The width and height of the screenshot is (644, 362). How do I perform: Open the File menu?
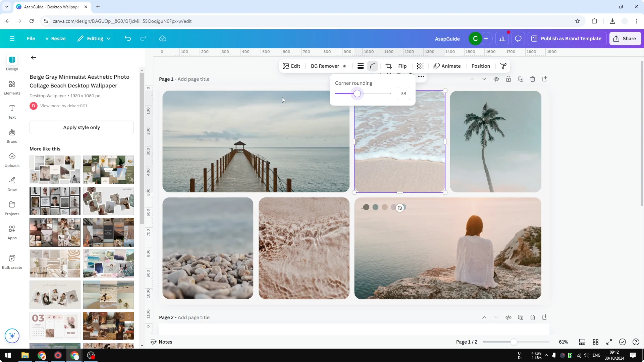31,38
